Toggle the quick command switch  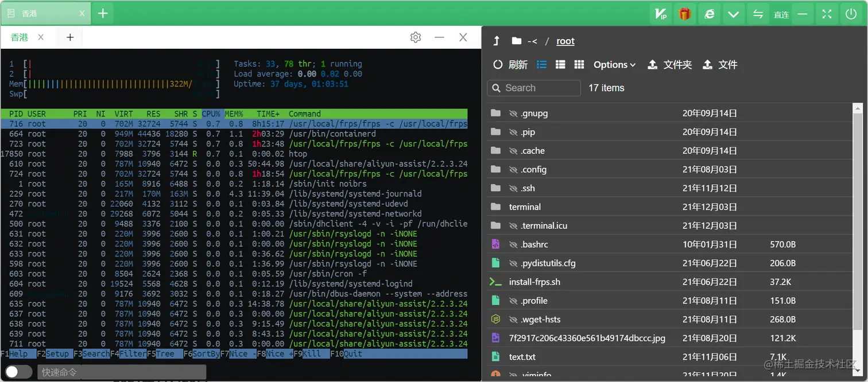[x=19, y=372]
